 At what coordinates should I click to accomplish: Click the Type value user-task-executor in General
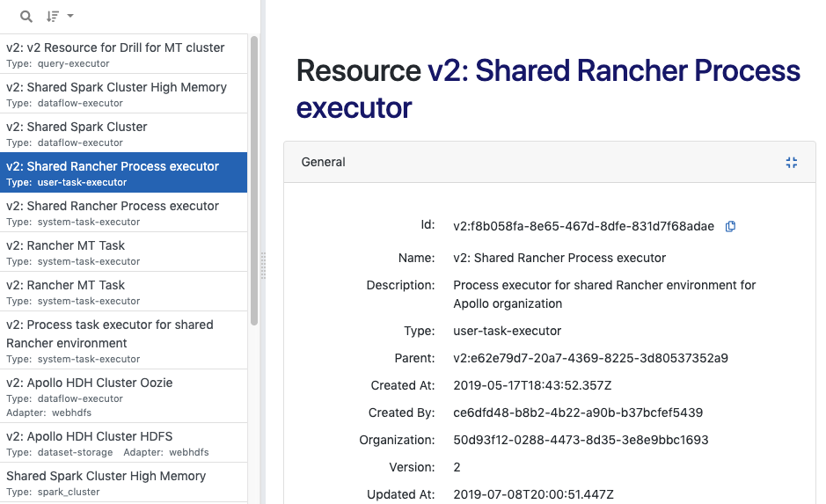(x=507, y=331)
